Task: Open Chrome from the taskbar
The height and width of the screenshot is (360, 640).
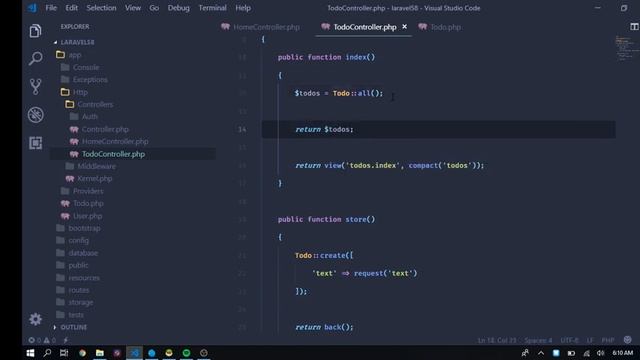Action: click(82, 353)
